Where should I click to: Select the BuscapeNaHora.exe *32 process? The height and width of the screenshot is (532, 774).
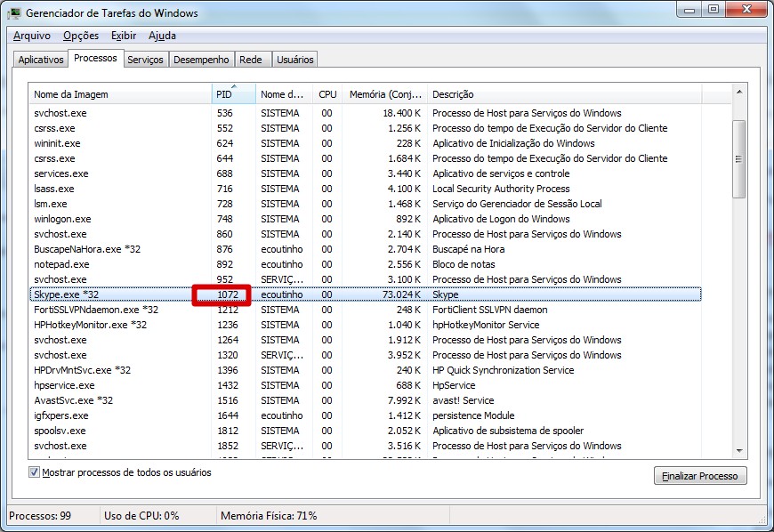coord(366,249)
